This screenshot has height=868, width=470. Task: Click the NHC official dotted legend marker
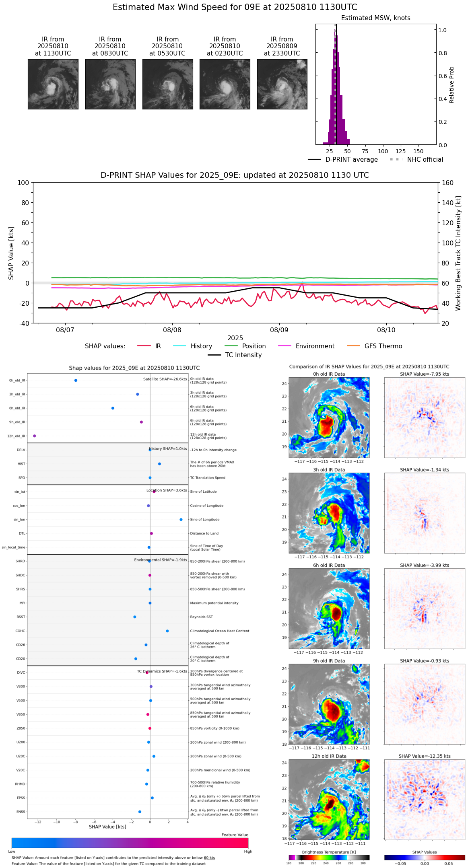point(396,160)
